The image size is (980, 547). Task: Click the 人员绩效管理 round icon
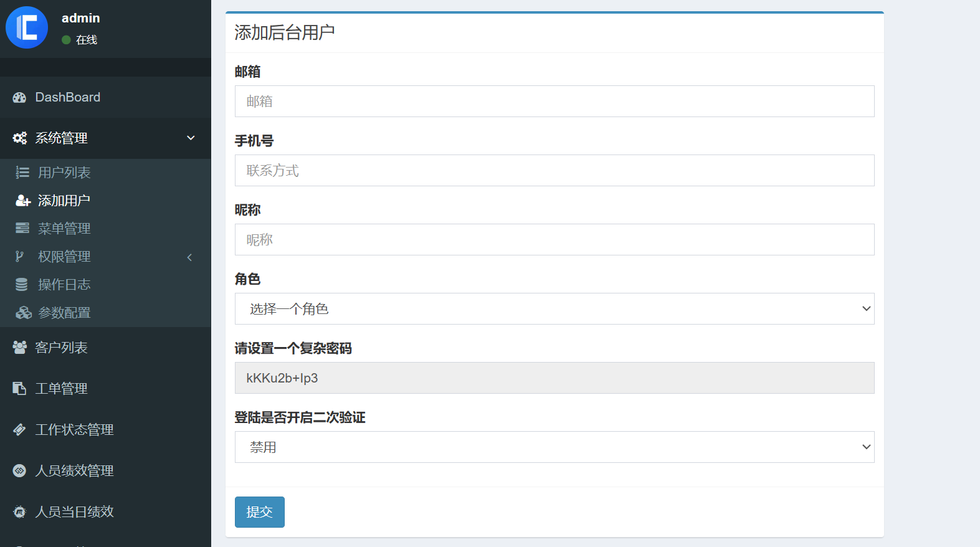[x=19, y=471]
